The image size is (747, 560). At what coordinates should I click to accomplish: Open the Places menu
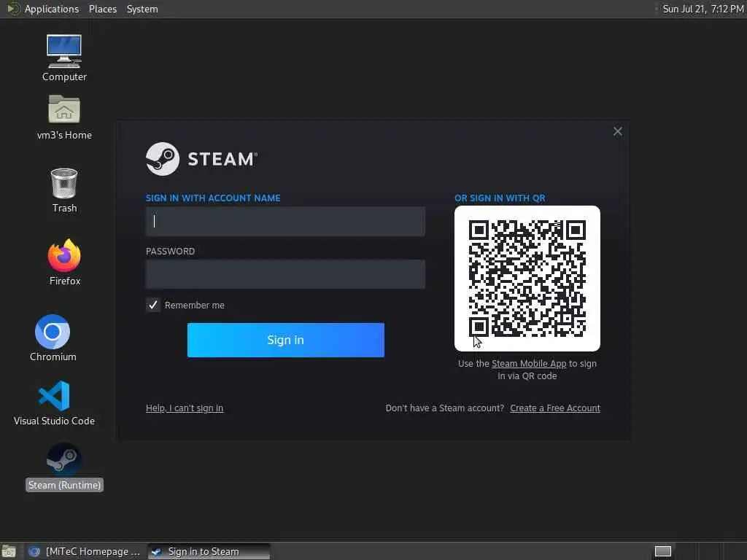tap(102, 9)
